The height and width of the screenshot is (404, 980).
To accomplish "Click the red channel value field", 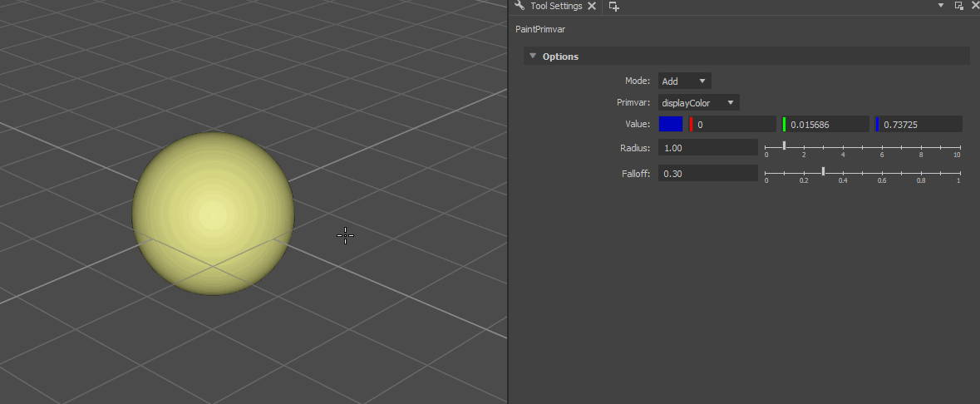I will 732,125.
